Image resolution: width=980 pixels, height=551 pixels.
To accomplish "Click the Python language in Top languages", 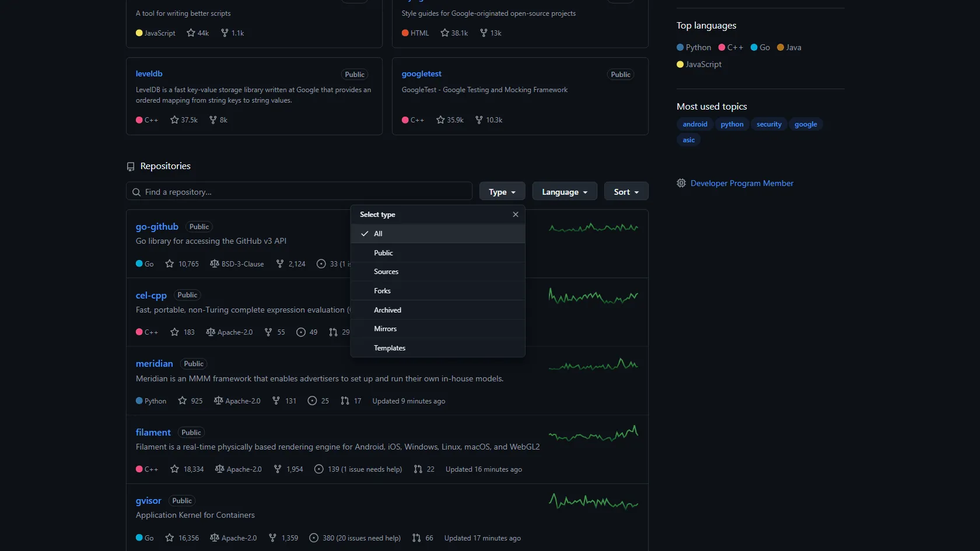I will click(x=694, y=47).
